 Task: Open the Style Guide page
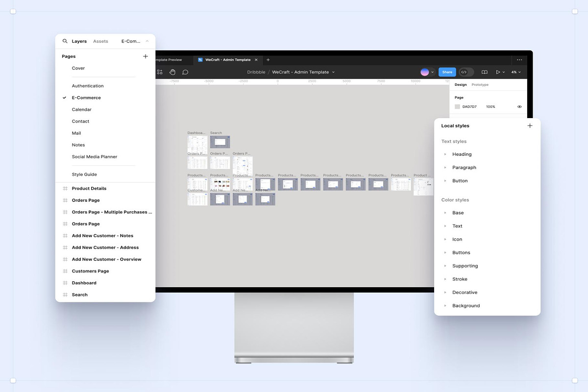click(x=84, y=174)
